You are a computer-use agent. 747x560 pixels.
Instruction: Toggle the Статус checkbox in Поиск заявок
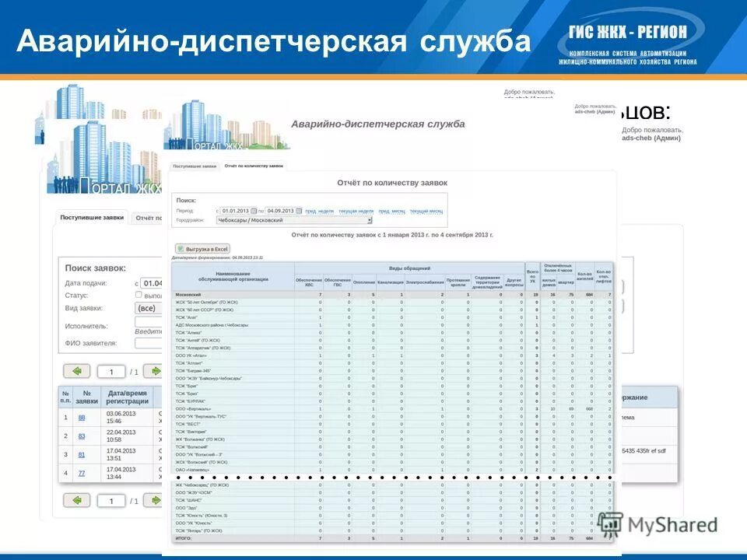click(139, 295)
